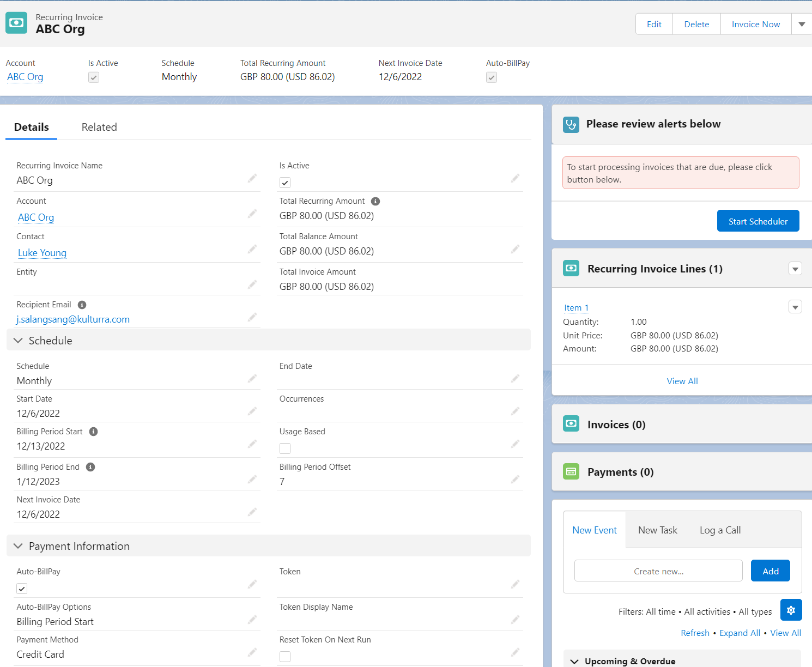This screenshot has height=667, width=812.
Task: Switch to the Related tab
Action: point(99,127)
